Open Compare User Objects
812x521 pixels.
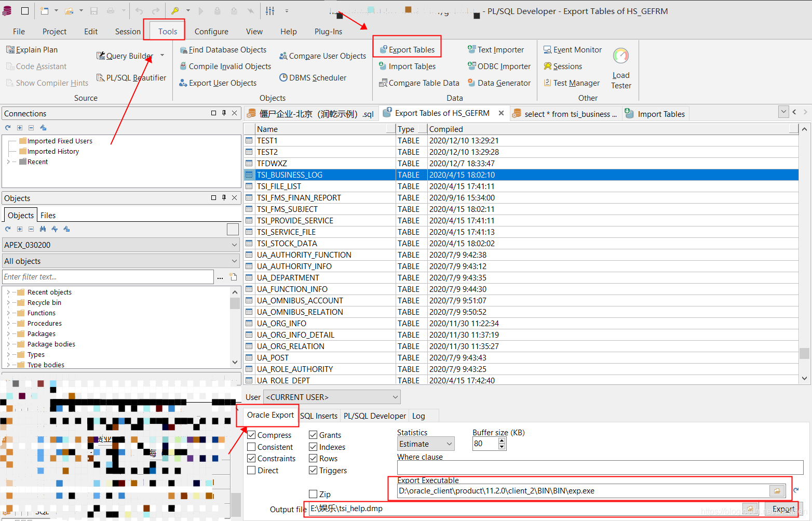pos(322,56)
